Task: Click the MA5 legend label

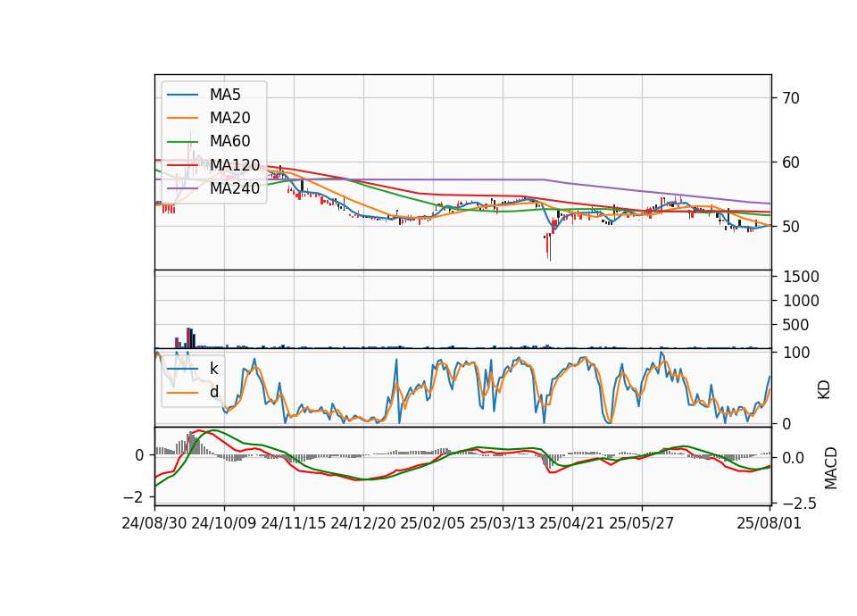Action: pyautogui.click(x=225, y=95)
